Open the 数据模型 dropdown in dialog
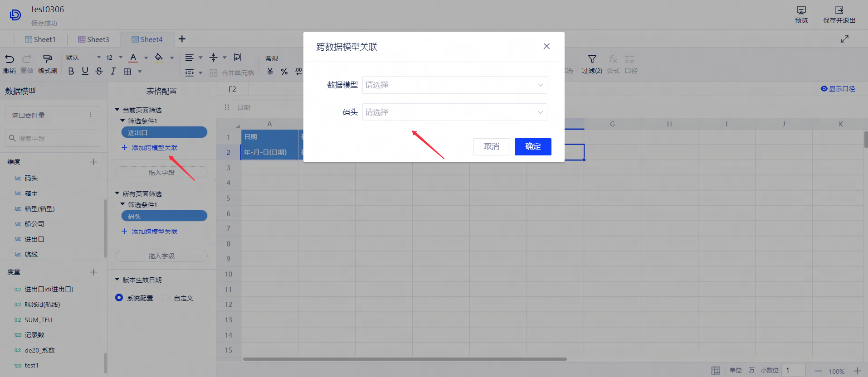The image size is (868, 377). pyautogui.click(x=454, y=85)
